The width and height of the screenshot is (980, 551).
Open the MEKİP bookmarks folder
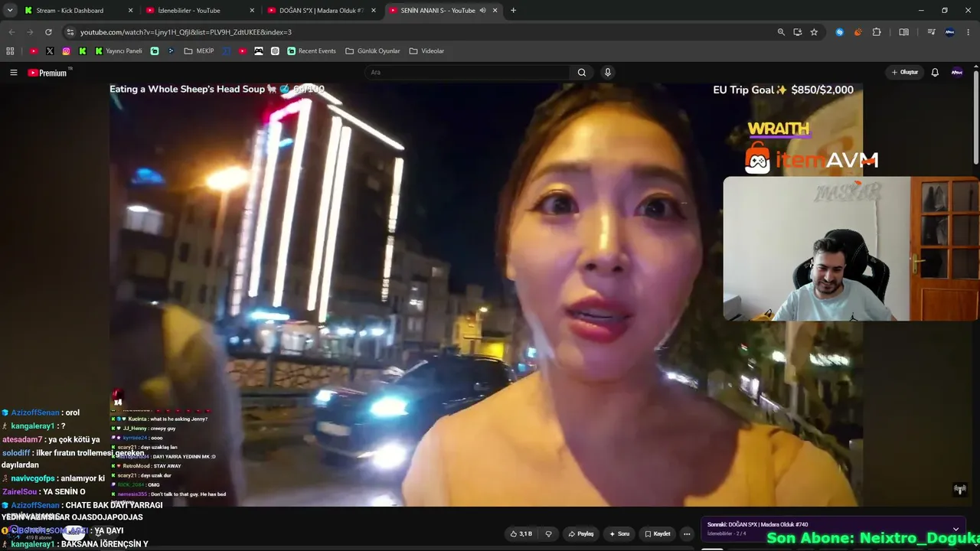point(198,51)
